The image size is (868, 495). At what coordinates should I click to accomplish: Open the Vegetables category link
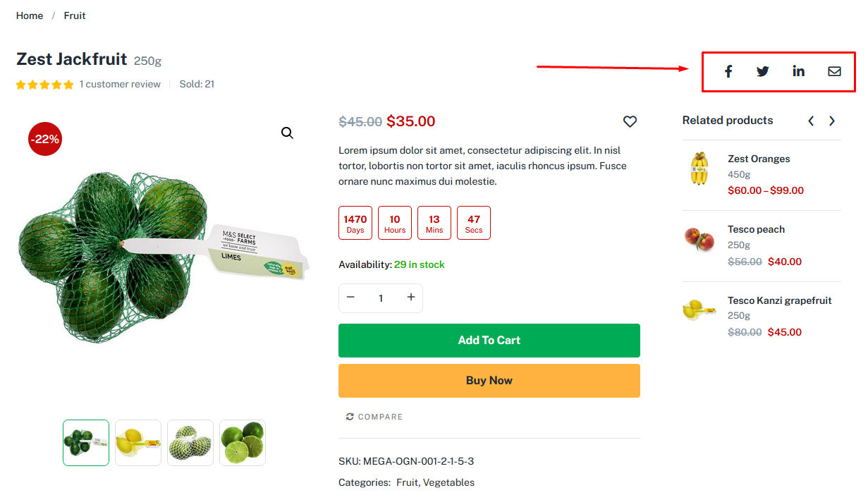point(448,482)
